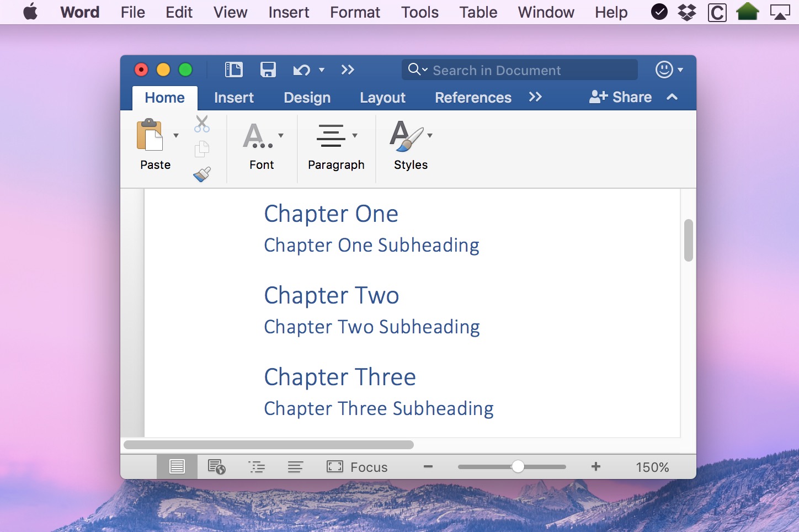799x532 pixels.
Task: Click the horizontal scrollbar thumb
Action: pyautogui.click(x=269, y=445)
